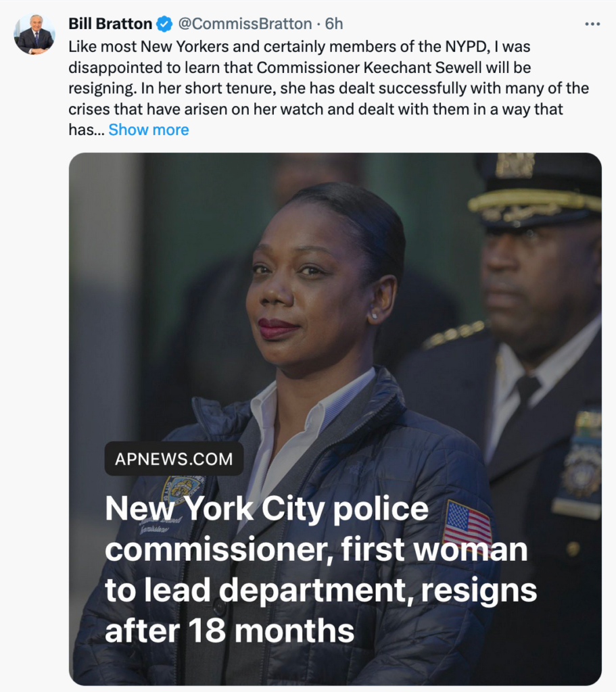Viewport: 616px width, 692px height.
Task: Open Bill Bratton's profile avatar
Action: coord(34,34)
